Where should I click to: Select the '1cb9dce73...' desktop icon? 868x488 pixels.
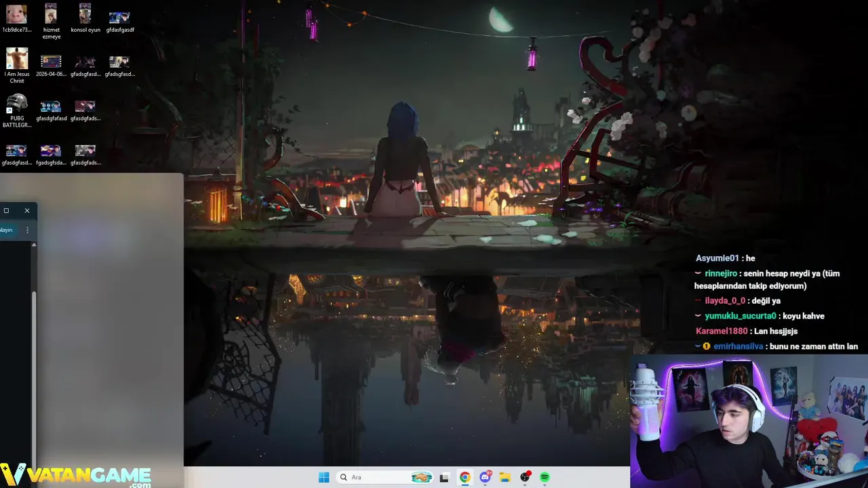[16, 18]
